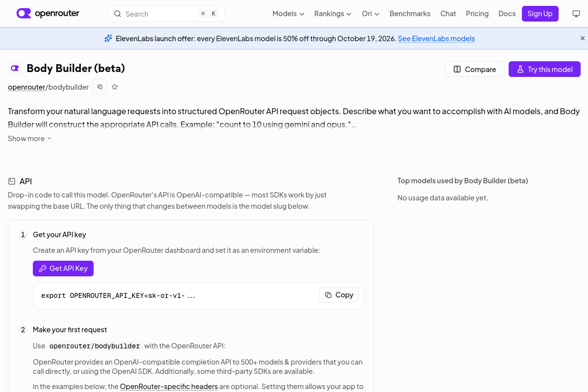
Task: Open the Models dropdown menu
Action: [x=288, y=14]
